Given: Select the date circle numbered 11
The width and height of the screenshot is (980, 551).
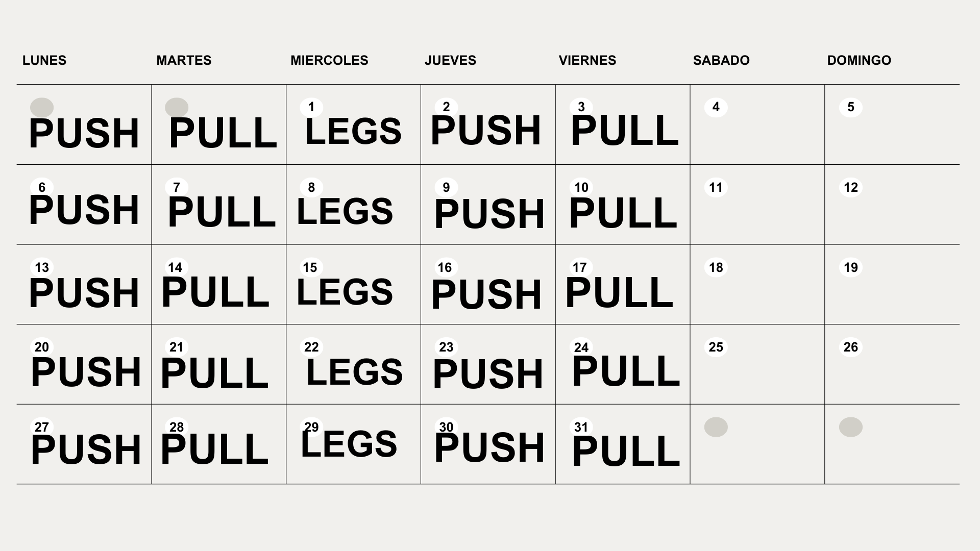Looking at the screenshot, I should (x=716, y=187).
